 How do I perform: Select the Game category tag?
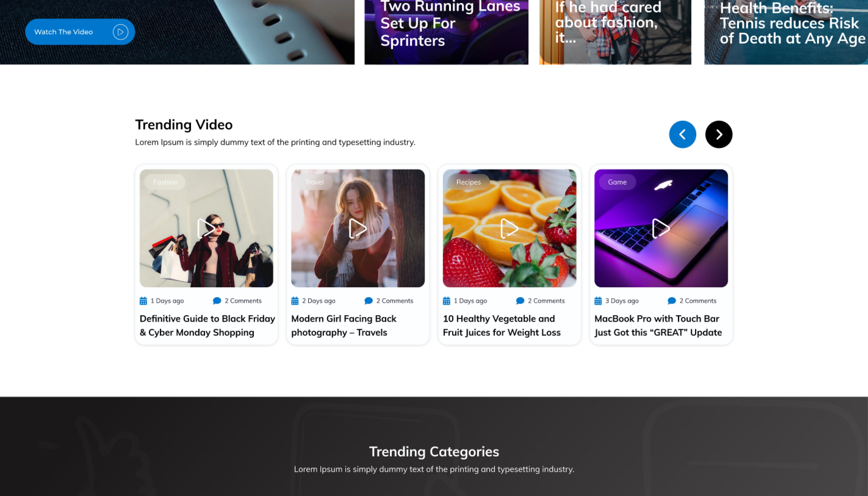pyautogui.click(x=617, y=182)
